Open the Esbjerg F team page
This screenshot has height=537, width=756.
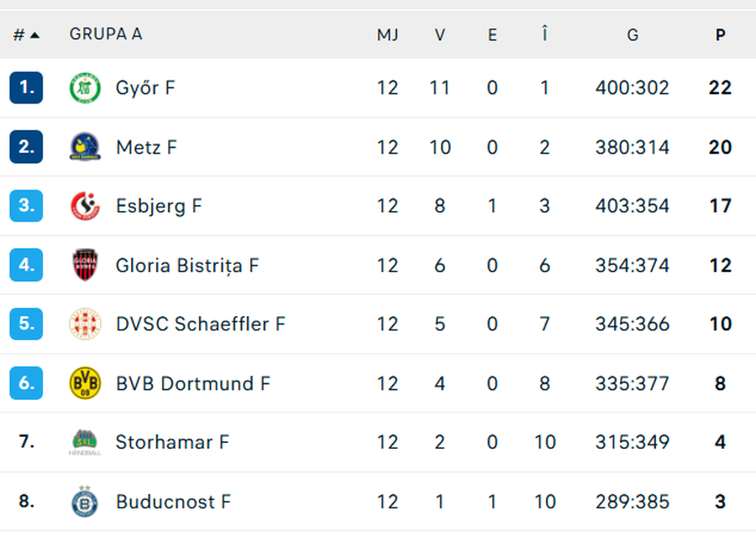(x=159, y=206)
